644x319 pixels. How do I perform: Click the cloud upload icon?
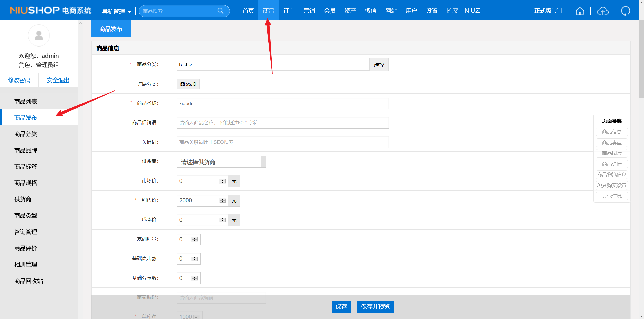pos(603,11)
